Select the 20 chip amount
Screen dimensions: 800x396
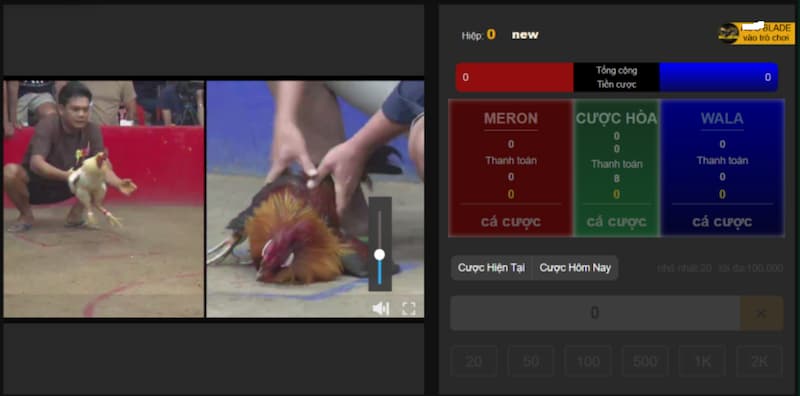click(474, 361)
